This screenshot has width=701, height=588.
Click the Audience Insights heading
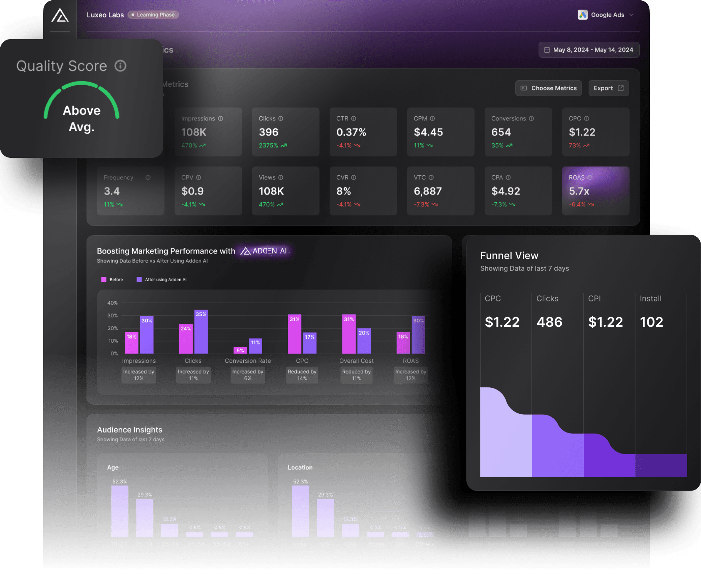point(130,430)
